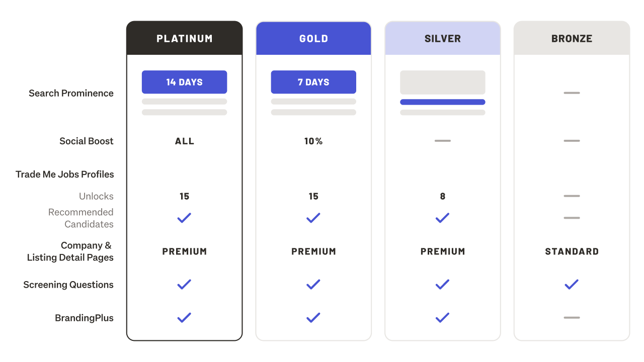Select the Gold plan header
Viewport: 644px width, 362px height.
[313, 38]
